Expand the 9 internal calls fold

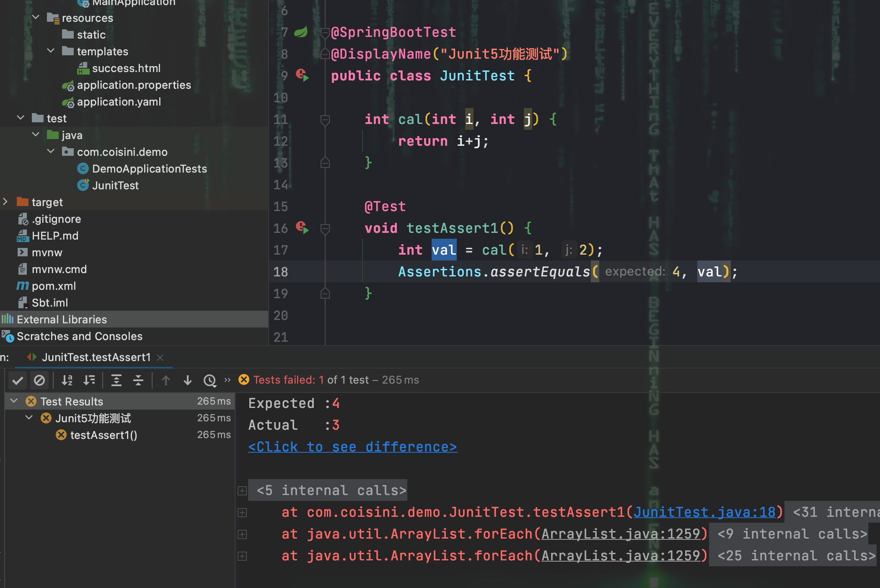[789, 534]
